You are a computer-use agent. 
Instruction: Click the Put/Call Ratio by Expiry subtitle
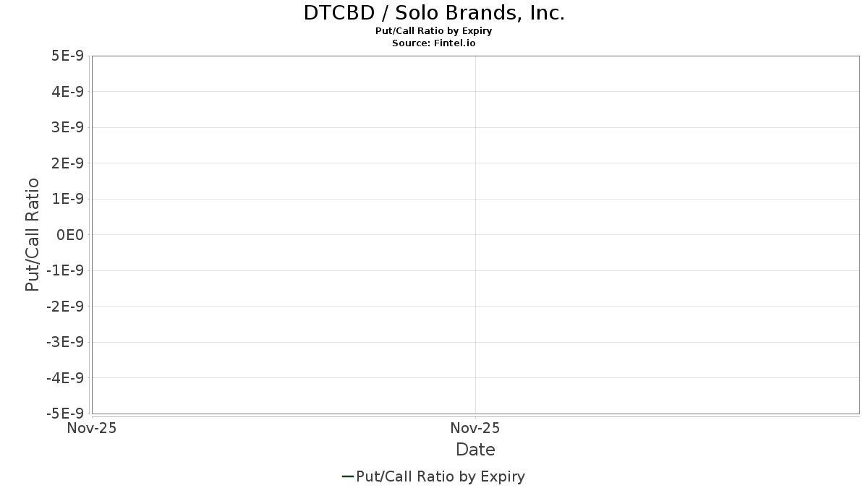[x=434, y=31]
